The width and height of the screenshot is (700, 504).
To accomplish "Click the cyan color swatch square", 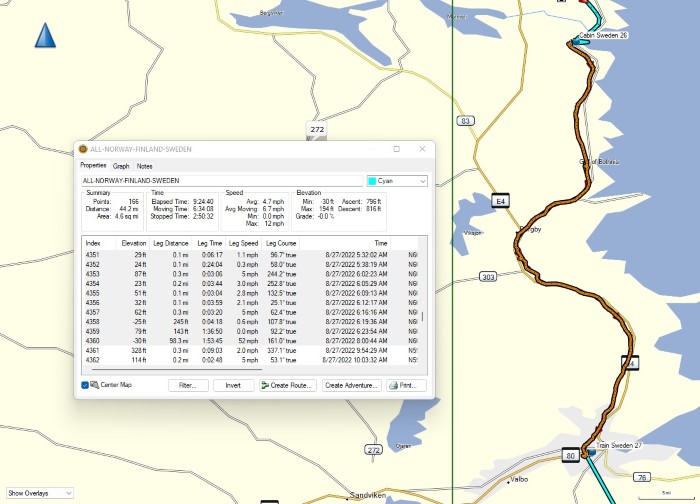I will (372, 181).
